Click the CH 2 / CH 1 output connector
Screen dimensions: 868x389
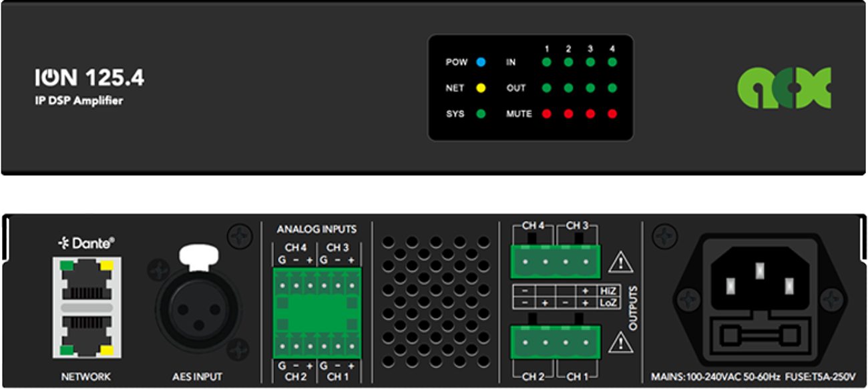[556, 341]
